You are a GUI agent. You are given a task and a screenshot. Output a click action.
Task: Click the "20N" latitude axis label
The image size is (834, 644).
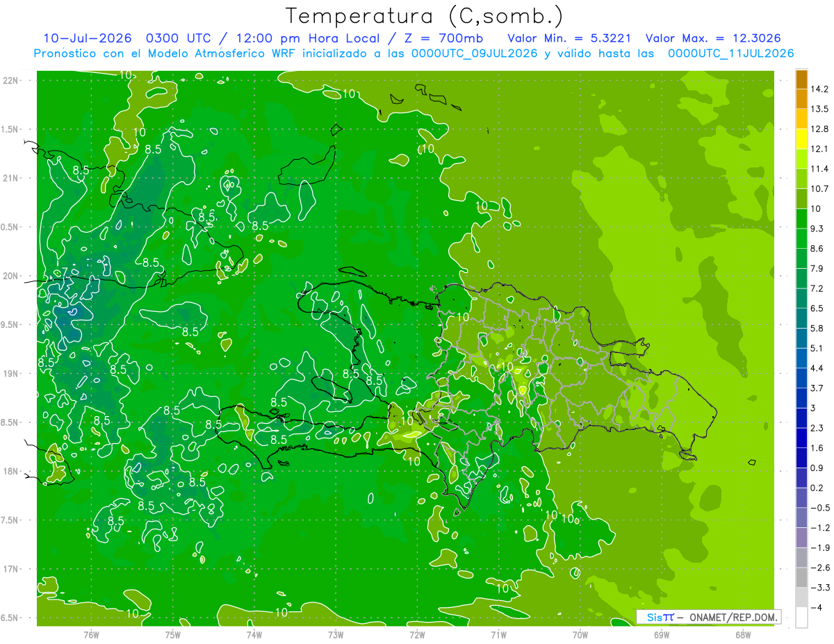[x=10, y=276]
